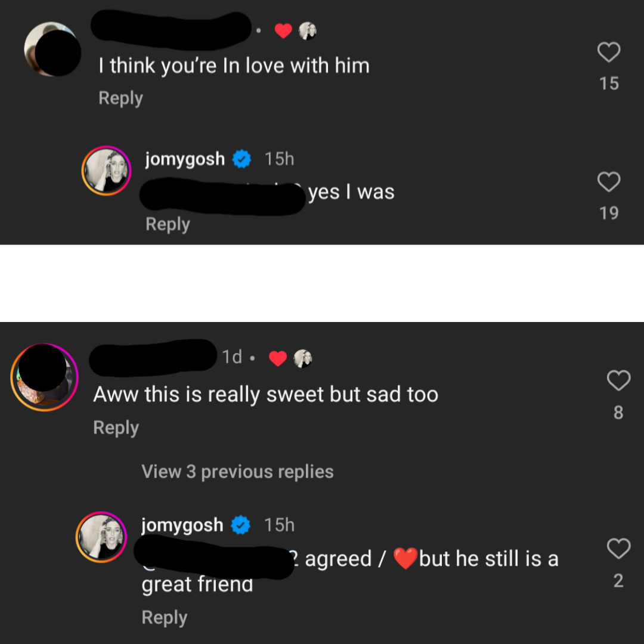
Task: Reply to 'Aww this is really sweet' comment
Action: pyautogui.click(x=116, y=428)
